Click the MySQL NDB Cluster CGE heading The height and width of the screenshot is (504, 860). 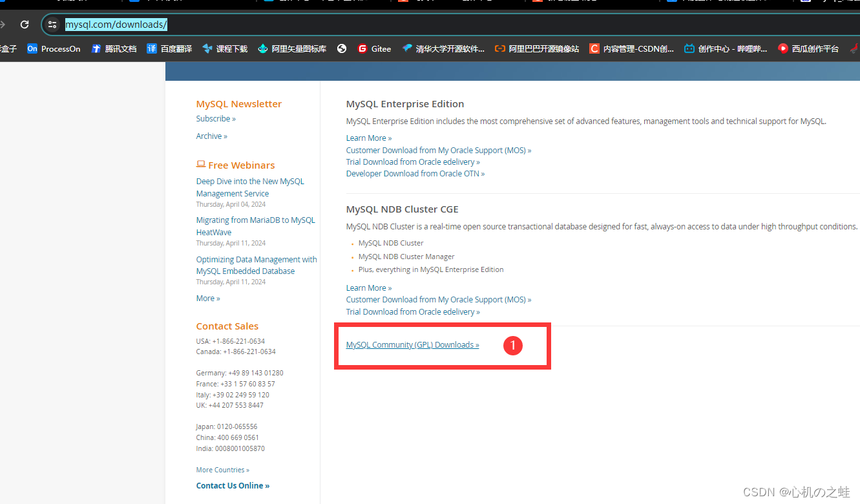403,209
